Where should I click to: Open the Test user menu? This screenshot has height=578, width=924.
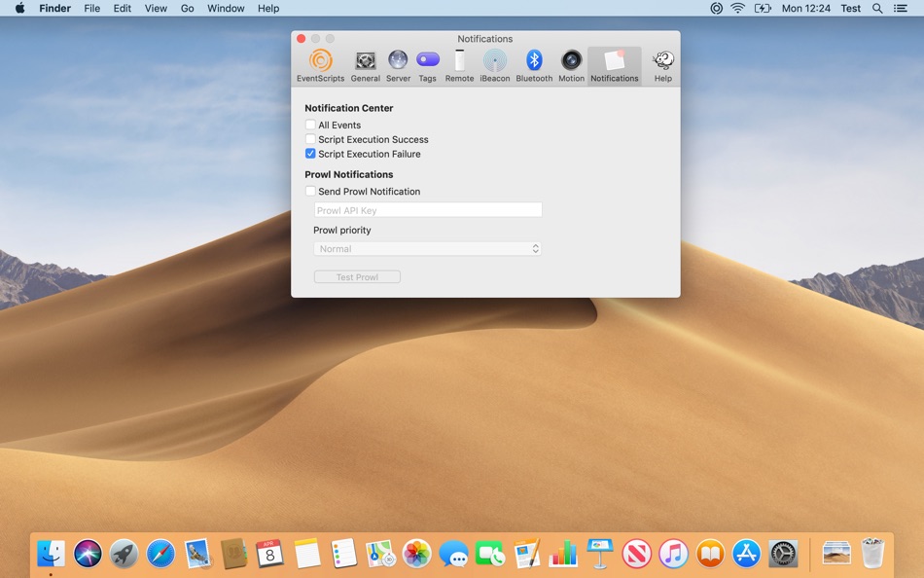coord(850,8)
